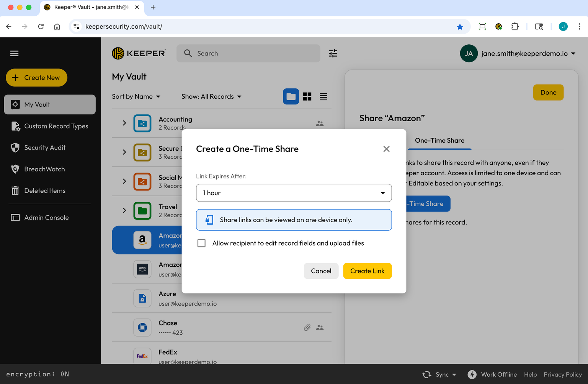588x384 pixels.
Task: Open the search filter settings icon
Action: pos(333,53)
